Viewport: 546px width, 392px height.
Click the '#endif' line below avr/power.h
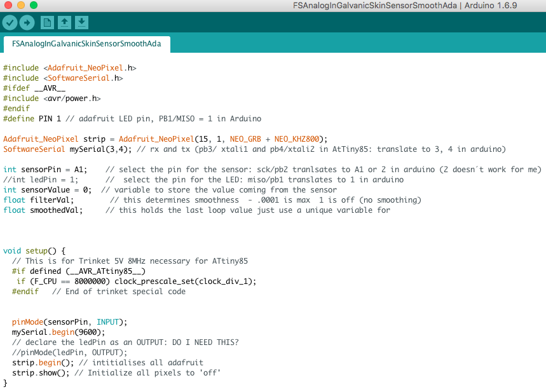pos(17,109)
